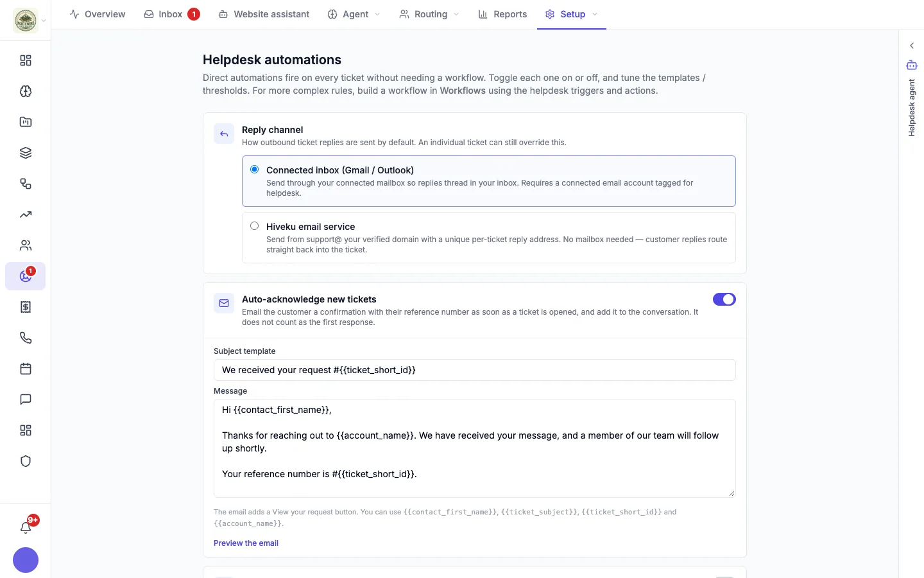This screenshot has height=578, width=924.
Task: Toggle Auto-acknowledge new tickets switch
Action: coord(724,299)
